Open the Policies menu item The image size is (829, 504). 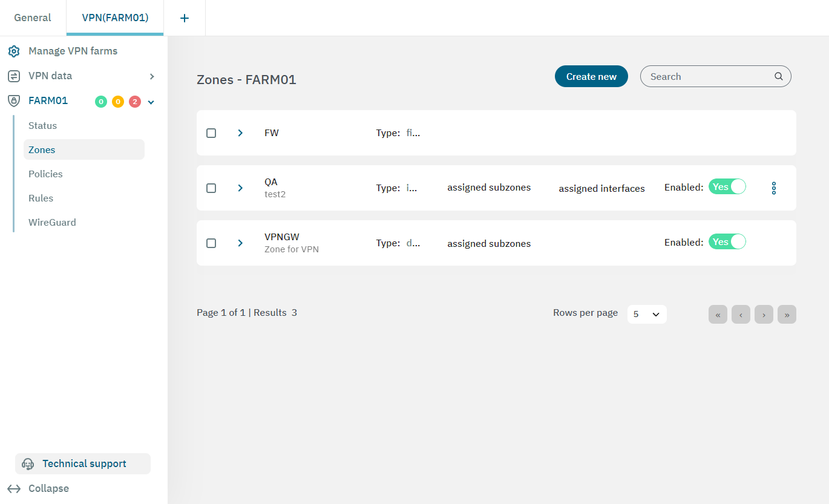pos(45,174)
